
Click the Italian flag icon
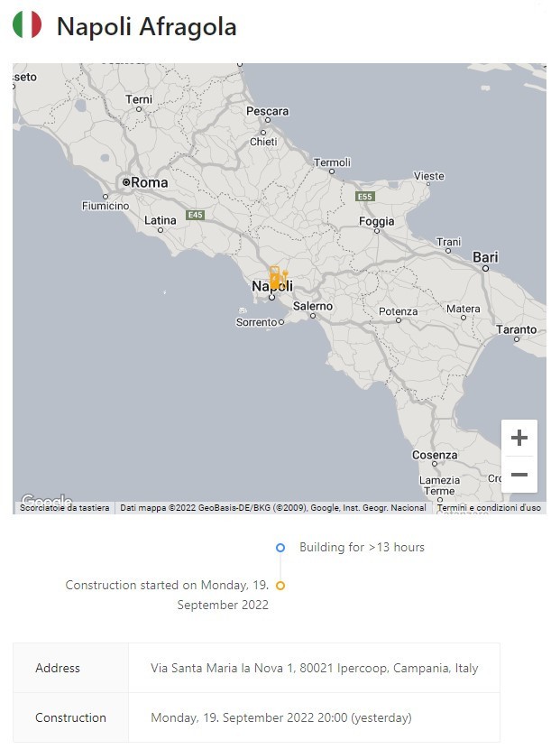[27, 24]
